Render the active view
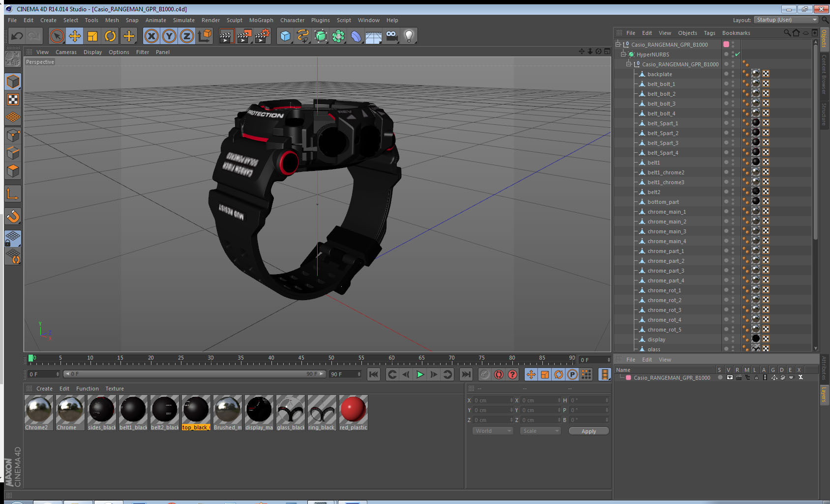 (x=226, y=36)
